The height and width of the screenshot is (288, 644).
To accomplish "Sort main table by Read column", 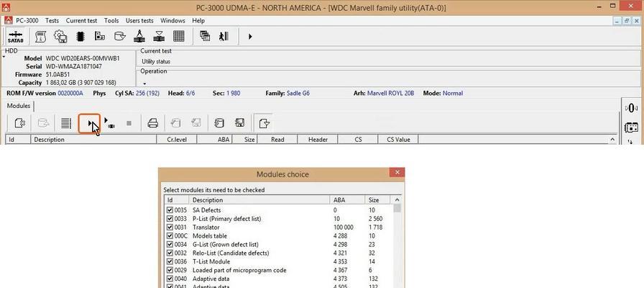I will point(277,140).
